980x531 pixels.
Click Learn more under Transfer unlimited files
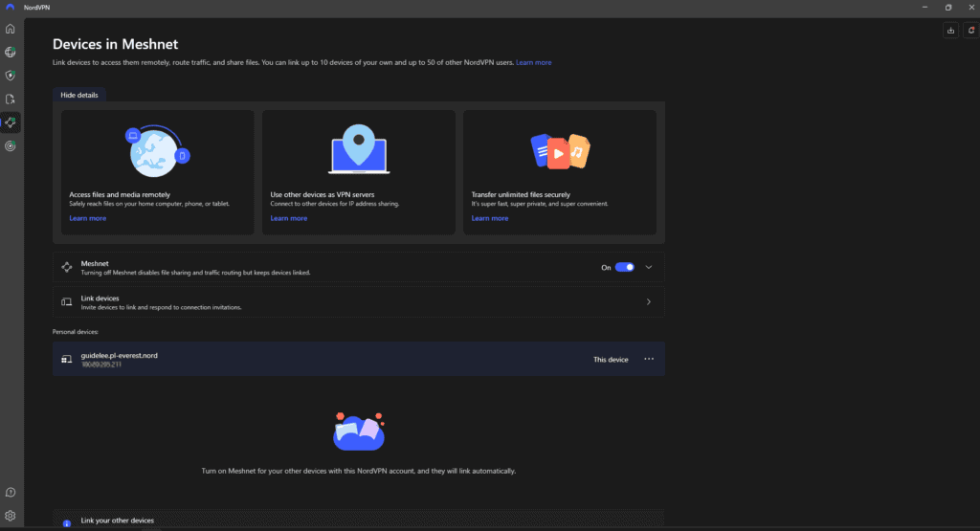tap(490, 218)
